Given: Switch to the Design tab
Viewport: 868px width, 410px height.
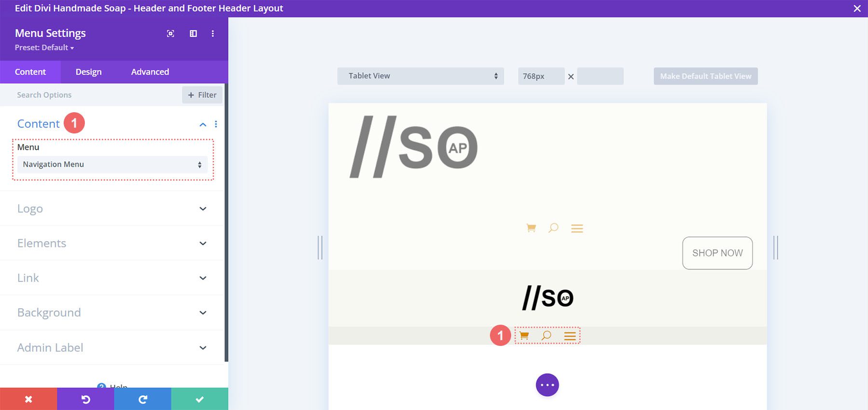Looking at the screenshot, I should pos(89,72).
